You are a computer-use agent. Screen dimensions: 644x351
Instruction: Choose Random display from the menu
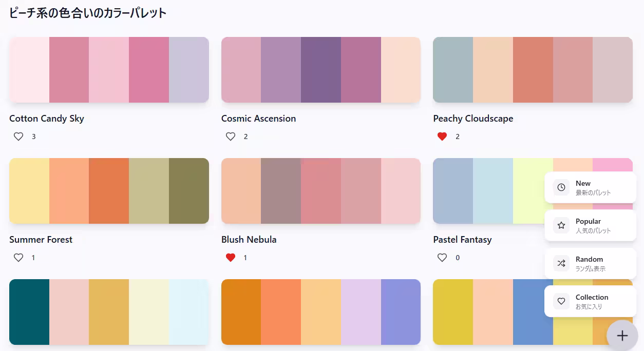591,263
